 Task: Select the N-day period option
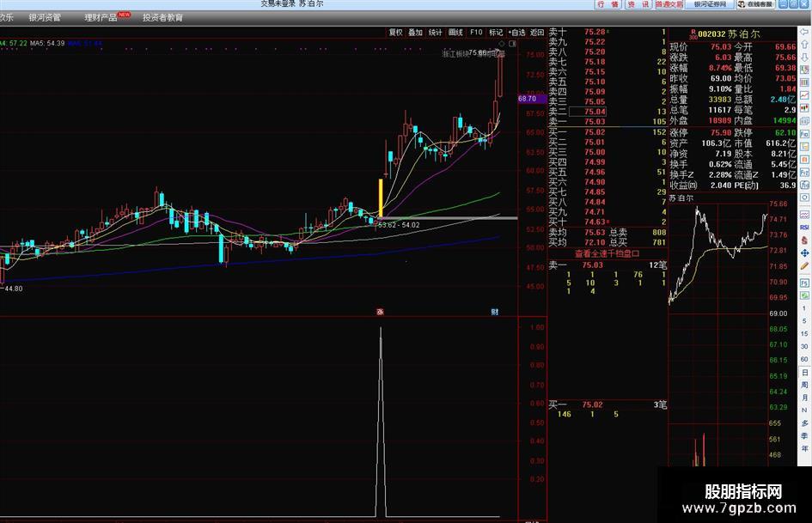(x=804, y=410)
